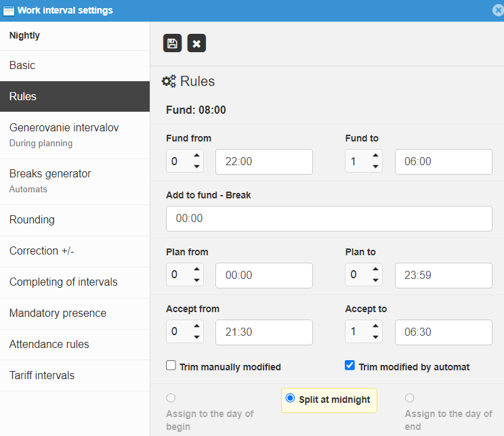Click the Nightly interval name
The image size is (504, 436).
[24, 36]
